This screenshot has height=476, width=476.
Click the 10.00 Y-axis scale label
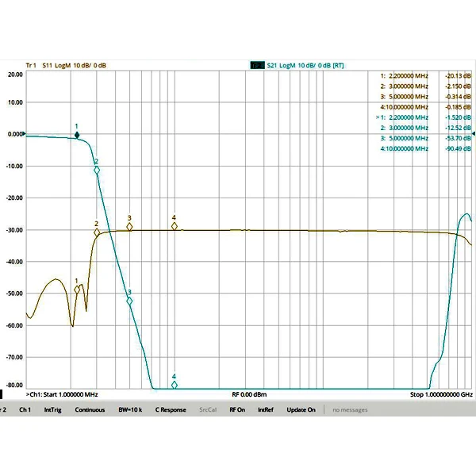(16, 102)
